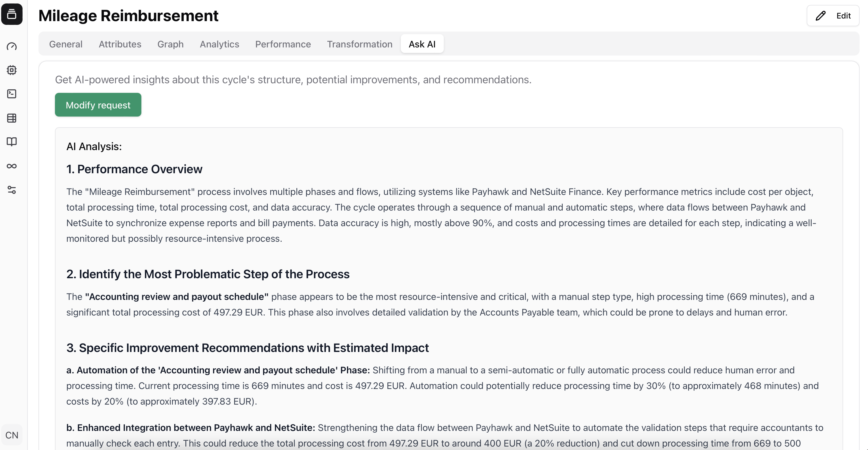The width and height of the screenshot is (868, 450).
Task: Open the processor chip icon in sidebar
Action: (x=12, y=70)
